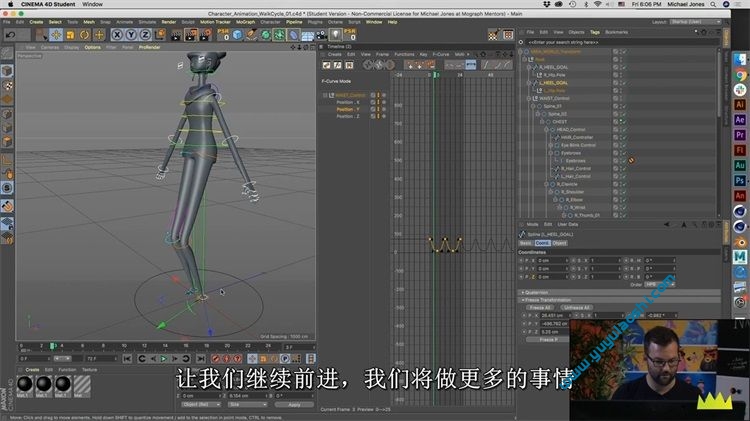Toggle the X axis lock button
Image resolution: width=750 pixels, height=421 pixels.
117,35
